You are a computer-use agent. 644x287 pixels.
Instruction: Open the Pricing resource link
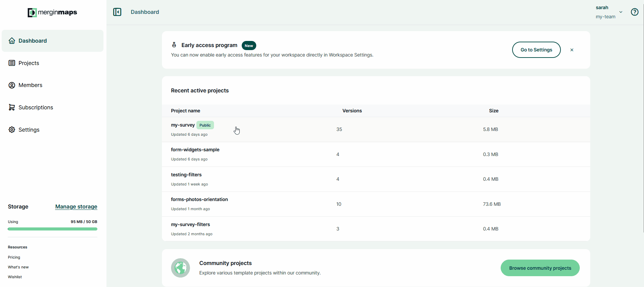click(14, 257)
